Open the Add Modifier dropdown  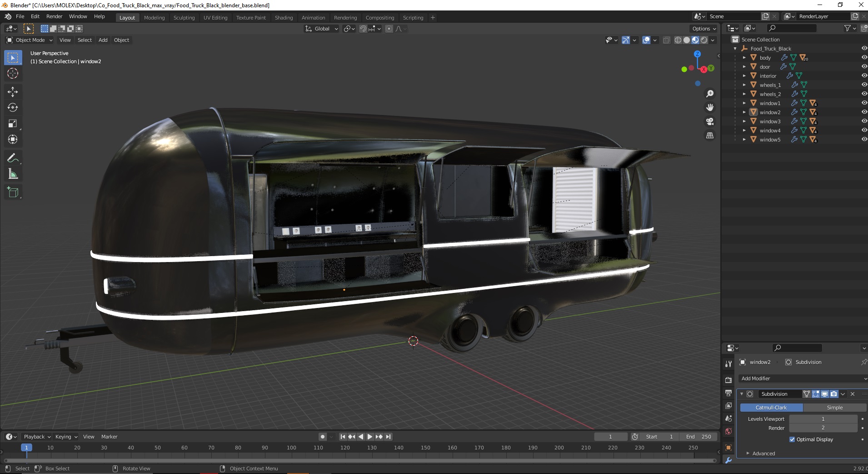(803, 378)
